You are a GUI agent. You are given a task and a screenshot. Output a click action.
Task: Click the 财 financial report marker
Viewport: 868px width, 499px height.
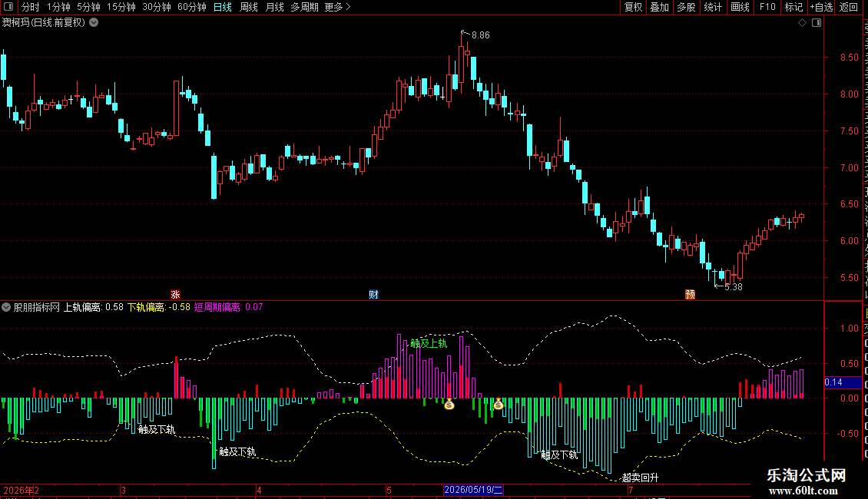click(373, 294)
